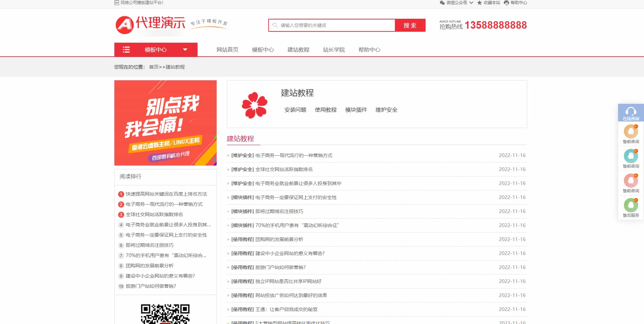The width and height of the screenshot is (644, 324).
Task: Open article 团购网的发展前景分析 in main list
Action: click(x=279, y=239)
